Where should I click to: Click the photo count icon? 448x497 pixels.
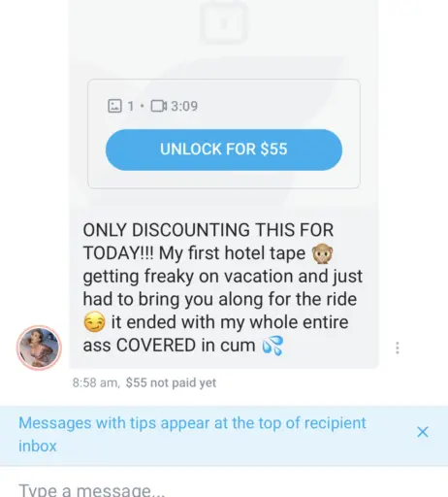pyautogui.click(x=114, y=106)
